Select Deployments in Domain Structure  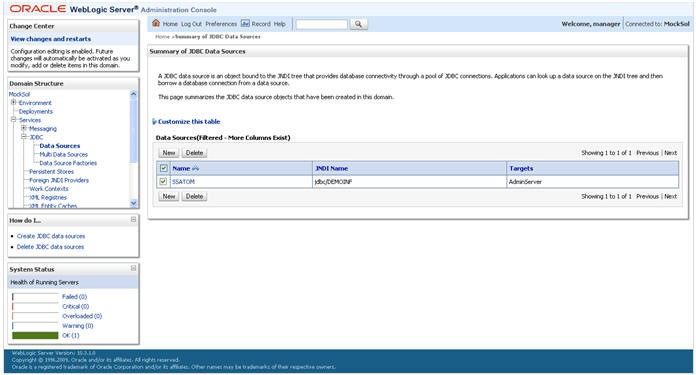tap(36, 111)
